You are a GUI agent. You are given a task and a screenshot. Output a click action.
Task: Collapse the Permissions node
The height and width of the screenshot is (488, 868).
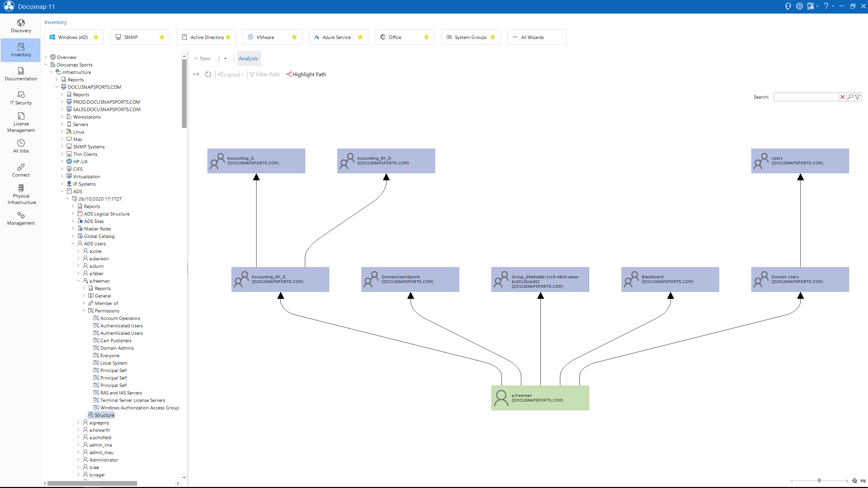(84, 310)
